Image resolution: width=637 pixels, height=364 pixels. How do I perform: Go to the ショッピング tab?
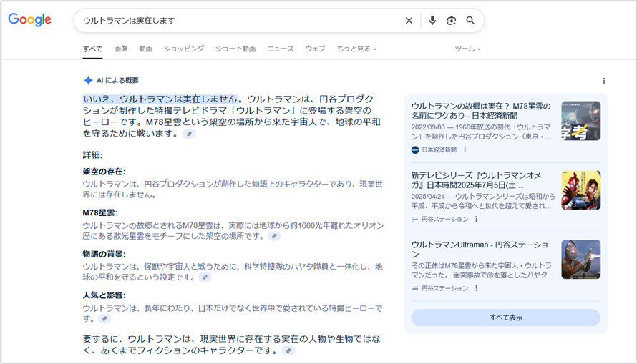click(184, 49)
